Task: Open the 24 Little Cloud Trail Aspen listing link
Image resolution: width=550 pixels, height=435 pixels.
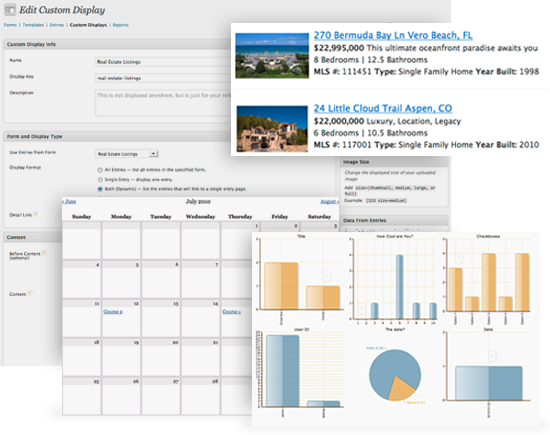Action: pos(383,108)
